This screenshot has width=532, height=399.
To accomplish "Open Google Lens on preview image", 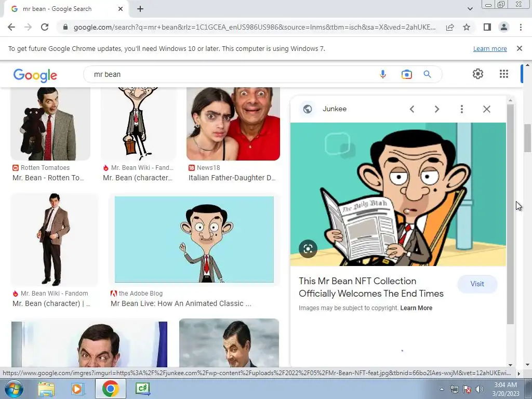I will [x=308, y=249].
